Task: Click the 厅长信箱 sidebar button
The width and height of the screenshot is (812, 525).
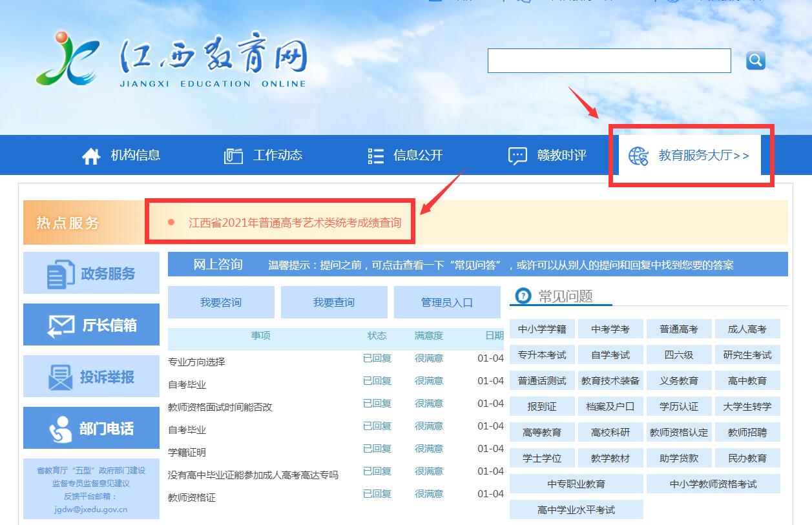Action: (91, 325)
